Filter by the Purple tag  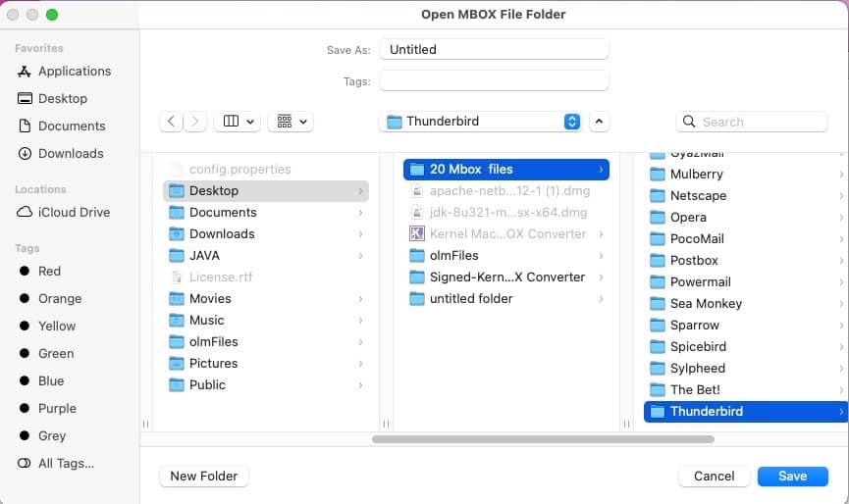(x=47, y=409)
